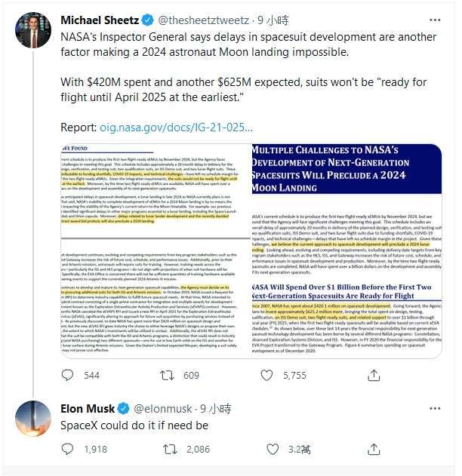Open more options menu on Elon Musk's tweet
Screen dimensions: 462x476
pyautogui.click(x=435, y=408)
